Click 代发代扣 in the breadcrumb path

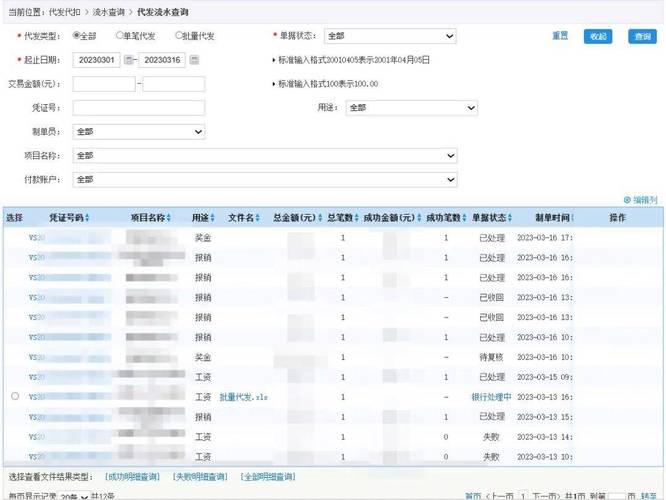tap(67, 10)
